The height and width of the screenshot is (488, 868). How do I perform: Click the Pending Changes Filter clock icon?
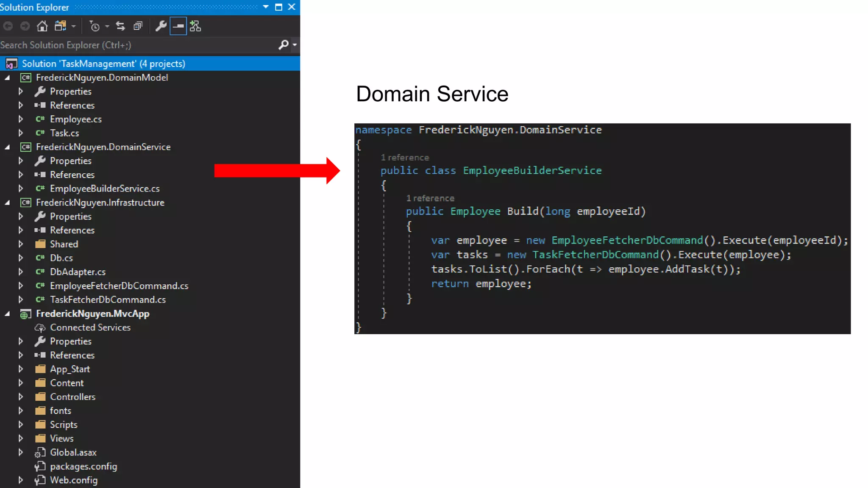(x=95, y=26)
